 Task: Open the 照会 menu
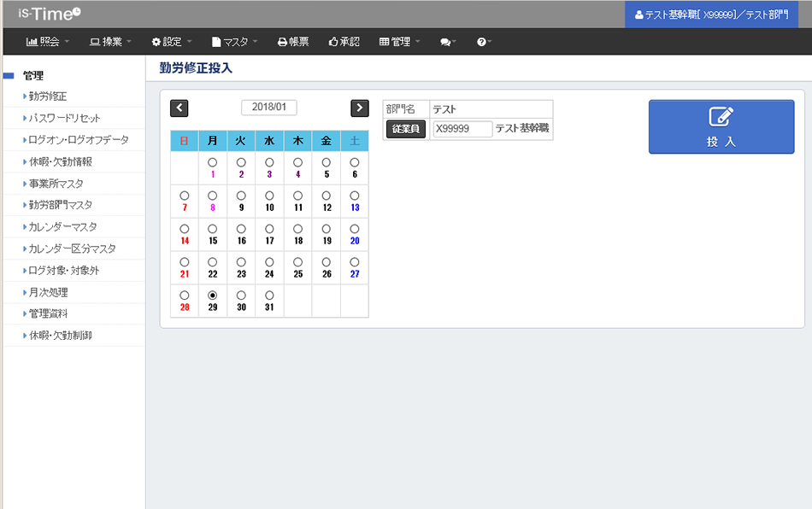[48, 42]
